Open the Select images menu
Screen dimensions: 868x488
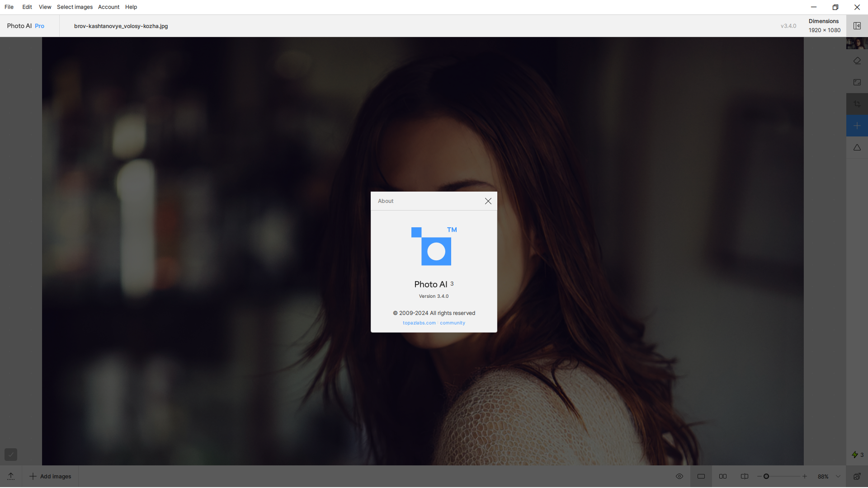pyautogui.click(x=75, y=7)
